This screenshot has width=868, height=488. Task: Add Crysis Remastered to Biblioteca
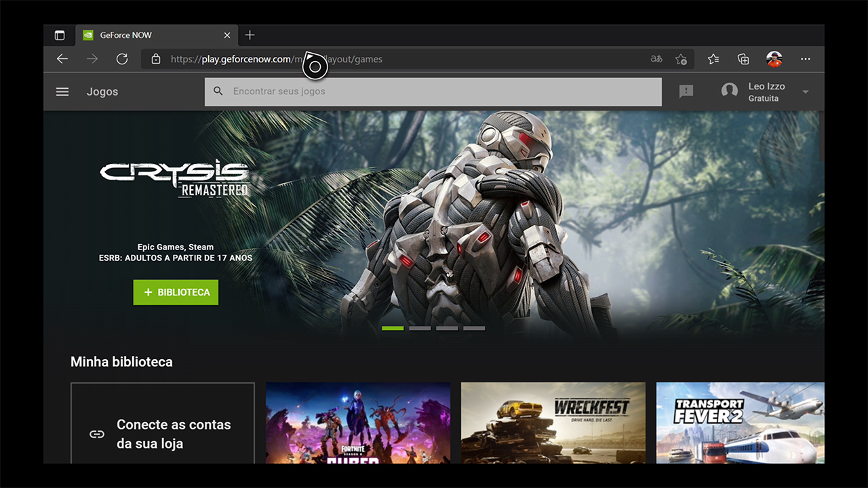coord(176,292)
